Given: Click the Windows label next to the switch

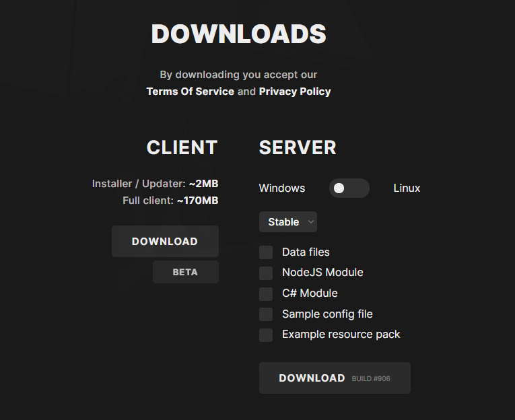Looking at the screenshot, I should click(282, 188).
